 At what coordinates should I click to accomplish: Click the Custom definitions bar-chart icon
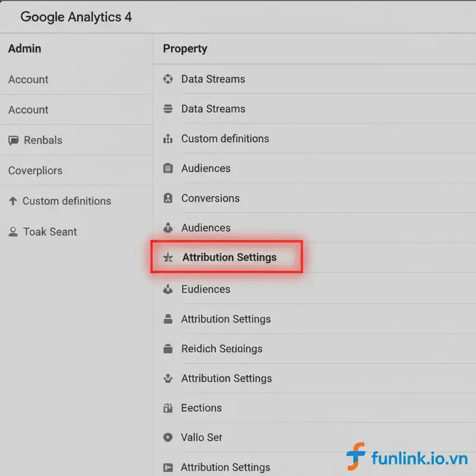point(169,139)
